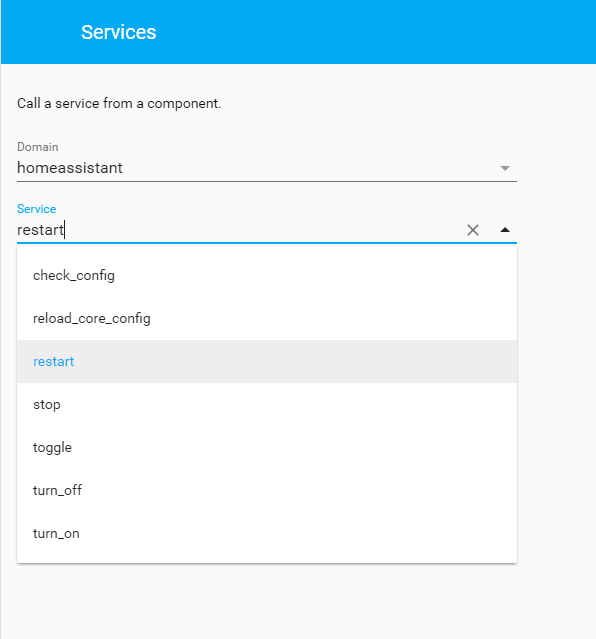The image size is (596, 639).
Task: Click the Domain field showing homeassistant
Action: pyautogui.click(x=267, y=168)
